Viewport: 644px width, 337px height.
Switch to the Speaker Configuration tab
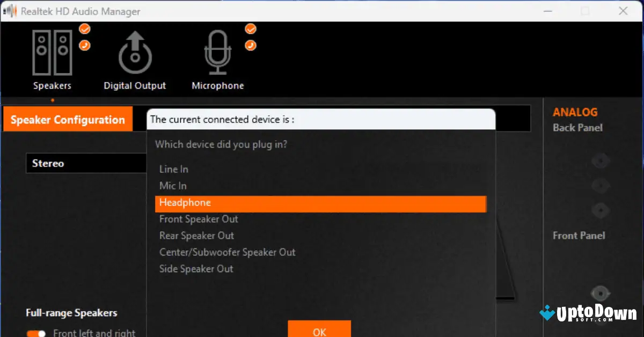pos(68,119)
